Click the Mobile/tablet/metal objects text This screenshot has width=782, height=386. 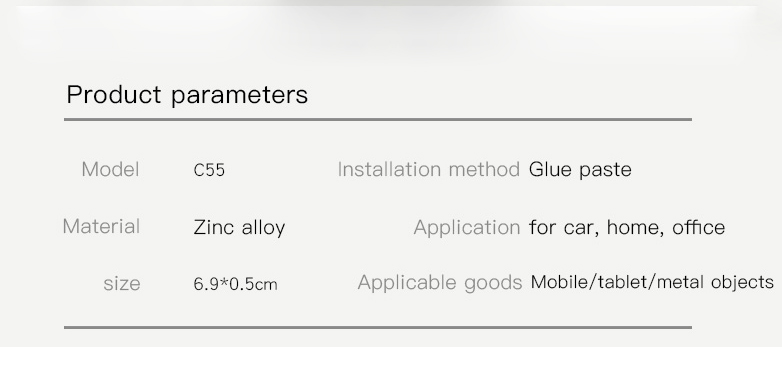click(652, 282)
